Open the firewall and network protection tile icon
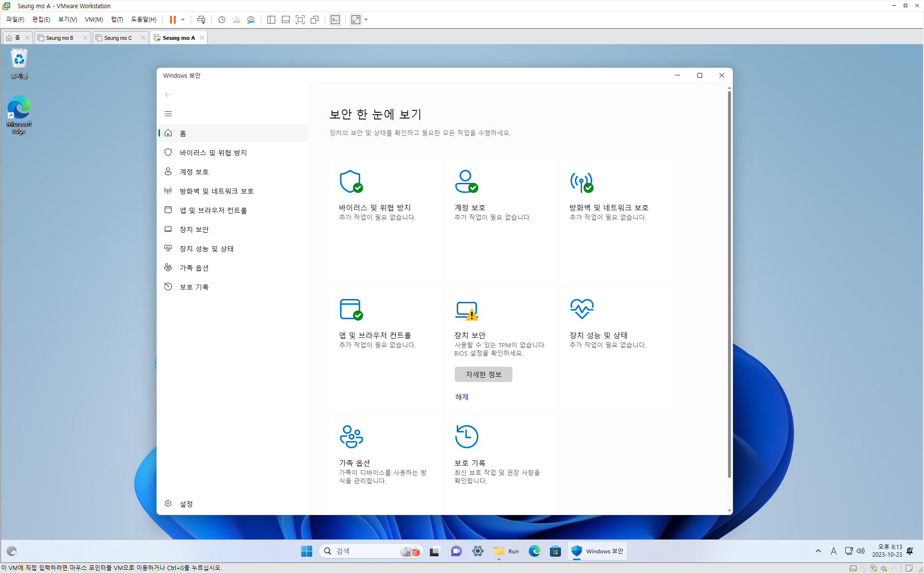The width and height of the screenshot is (924, 573). [x=582, y=181]
